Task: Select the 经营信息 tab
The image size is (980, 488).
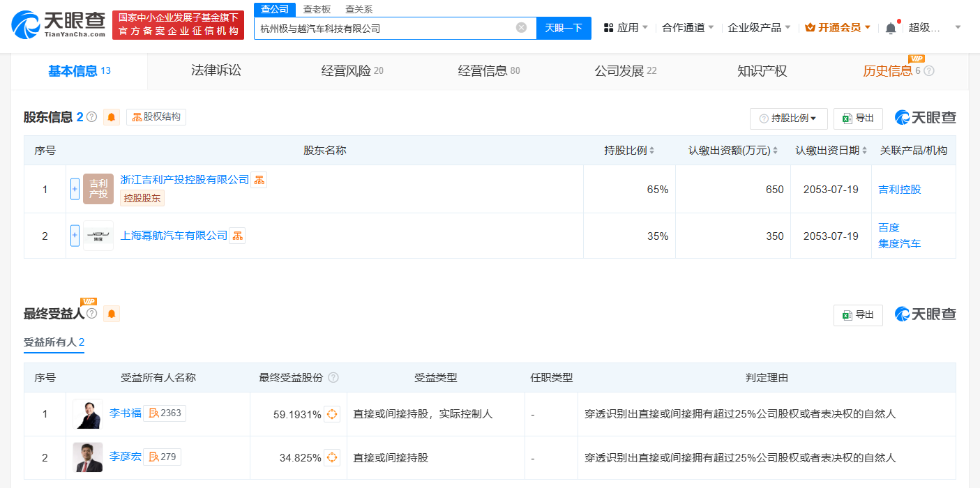Action: tap(489, 71)
